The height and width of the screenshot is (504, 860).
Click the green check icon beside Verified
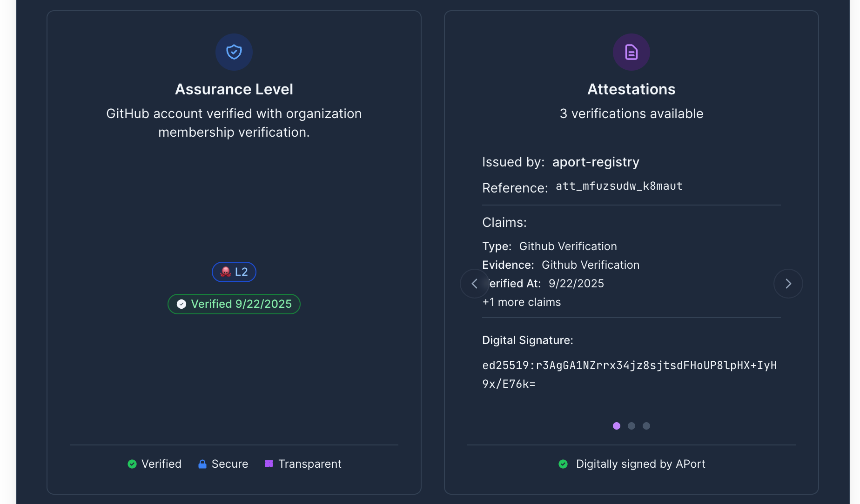coord(132,464)
